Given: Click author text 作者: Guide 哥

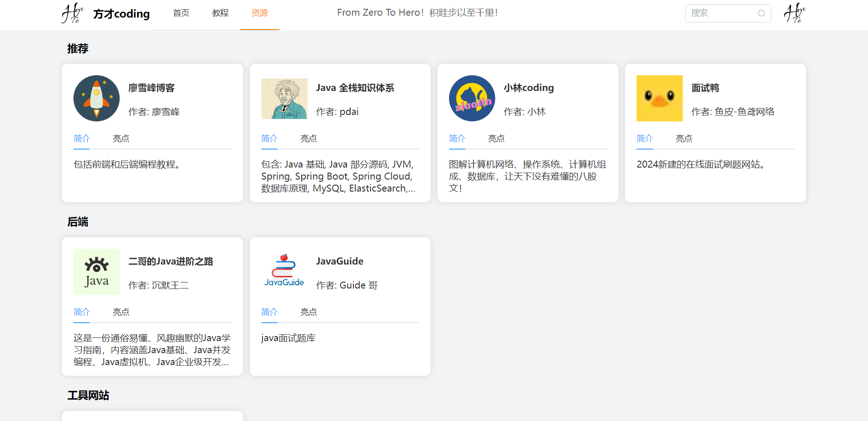Looking at the screenshot, I should point(347,285).
